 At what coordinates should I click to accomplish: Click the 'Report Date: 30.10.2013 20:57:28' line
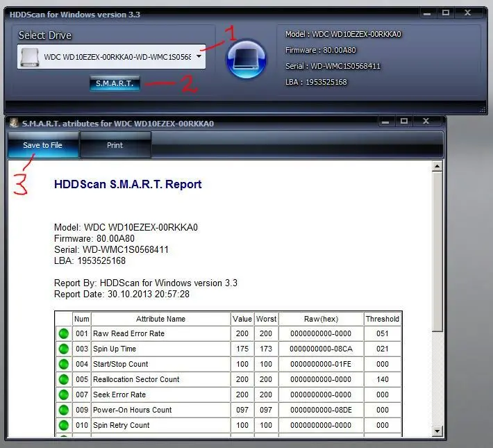pos(122,294)
